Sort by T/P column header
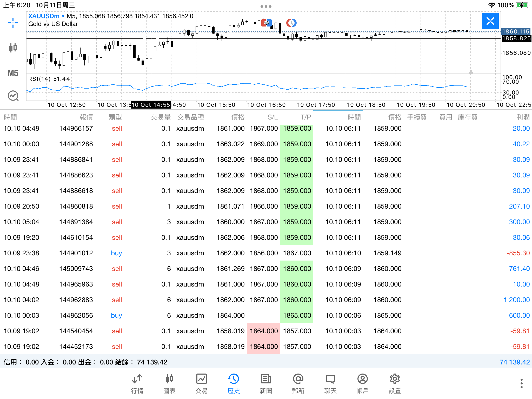Screen dimensions: 532x399 [x=306, y=117]
